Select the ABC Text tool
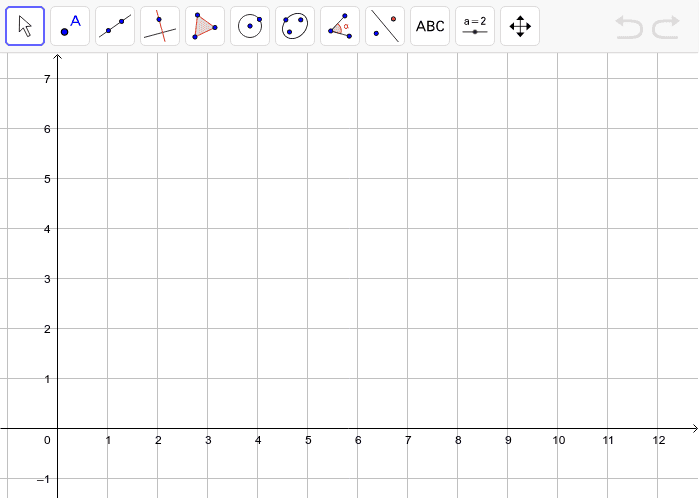 pos(430,26)
